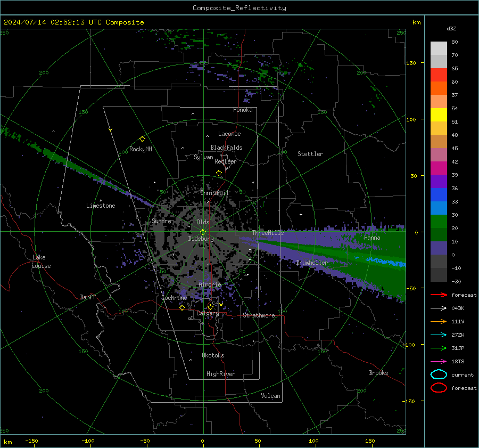Click the yellow diamond marker above Calgary
479x448 pixels.
[210, 307]
